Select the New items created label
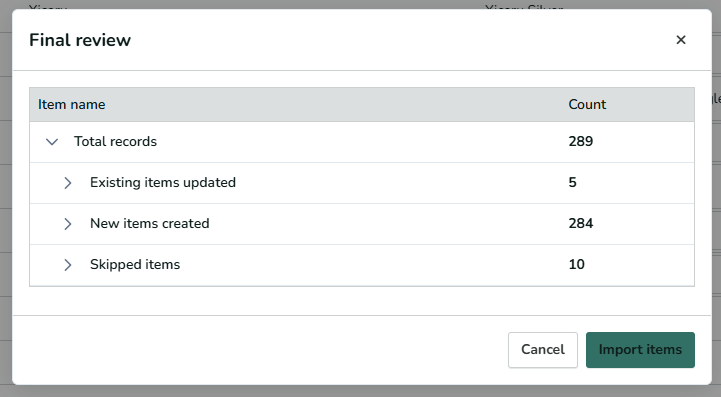Screen dimensions: 721x397 click(x=149, y=224)
